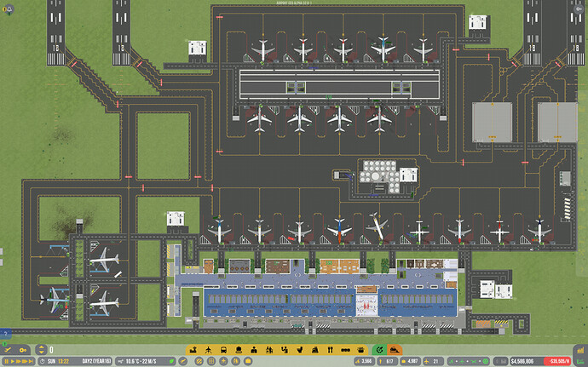588x367 pixels.
Task: Open the keys access tab
Action: point(22,350)
